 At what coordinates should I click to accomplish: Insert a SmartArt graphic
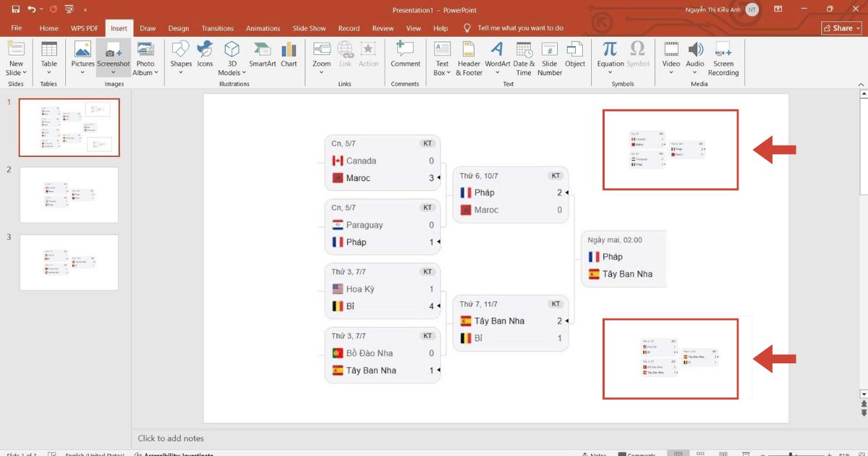tap(262, 55)
